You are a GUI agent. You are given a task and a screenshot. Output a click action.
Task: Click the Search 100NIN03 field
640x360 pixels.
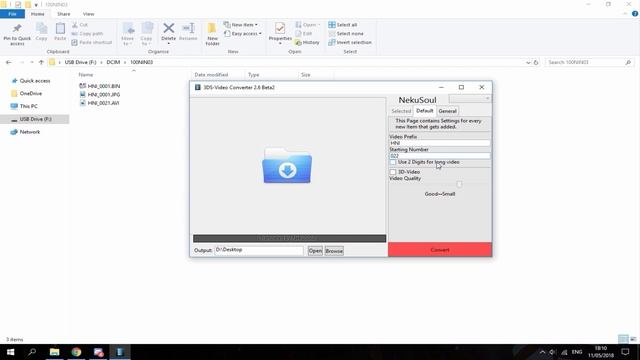click(x=590, y=62)
